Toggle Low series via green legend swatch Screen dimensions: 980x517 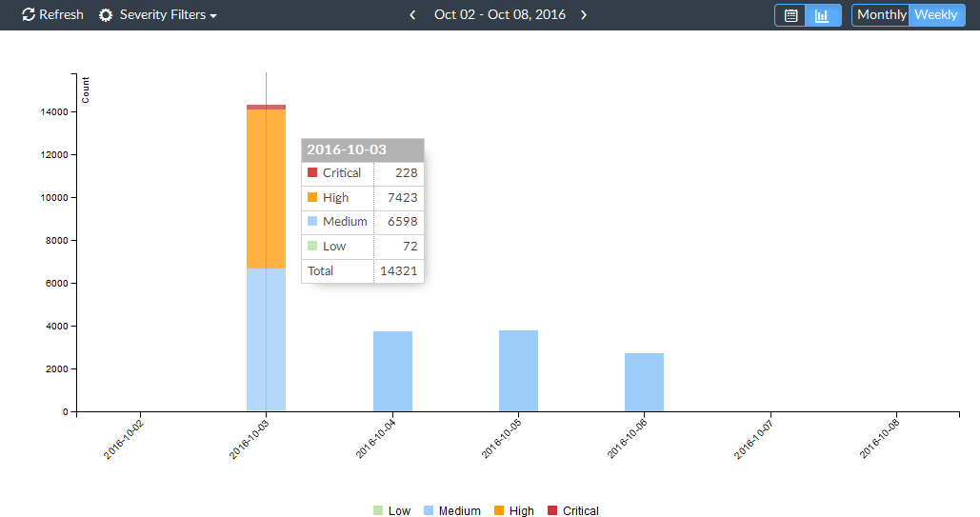click(377, 510)
